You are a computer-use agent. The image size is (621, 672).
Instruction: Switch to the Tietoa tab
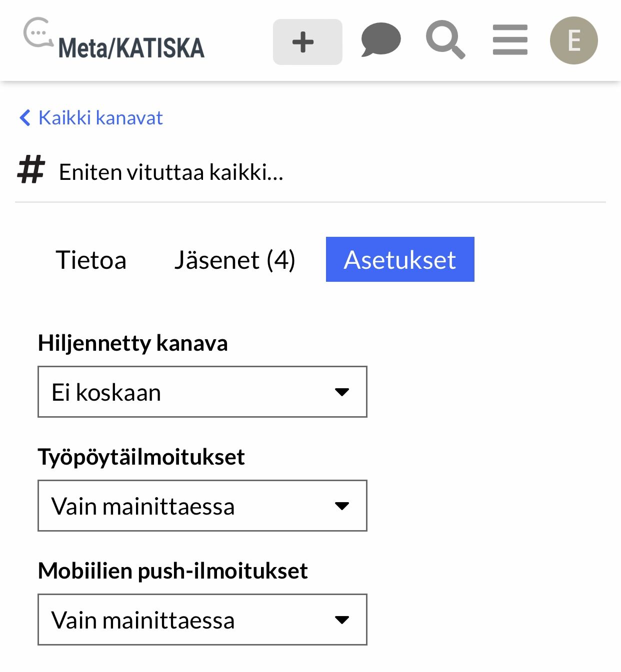[91, 260]
